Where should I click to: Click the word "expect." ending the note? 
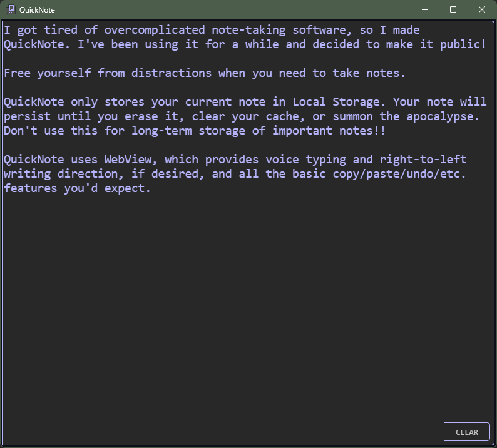[x=128, y=188]
